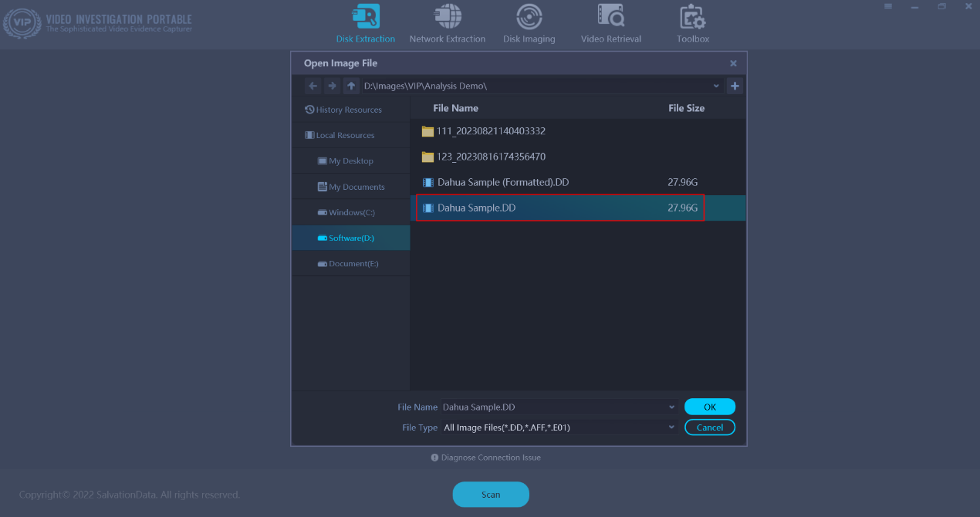Open the File Type dropdown
This screenshot has height=517, width=980.
point(560,427)
